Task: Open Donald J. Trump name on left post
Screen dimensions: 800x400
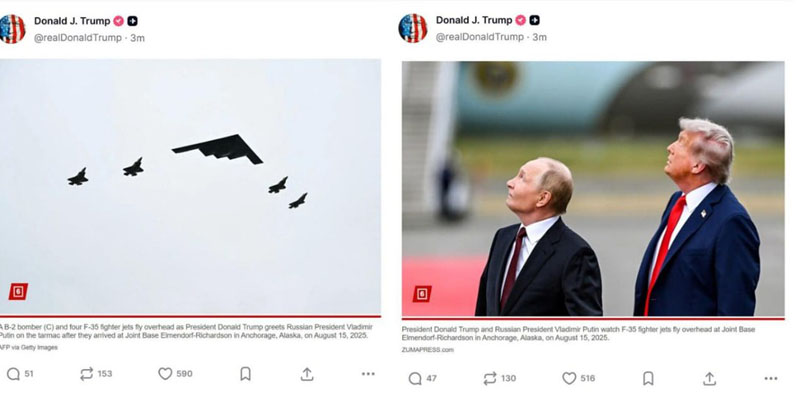Action: 72,21
